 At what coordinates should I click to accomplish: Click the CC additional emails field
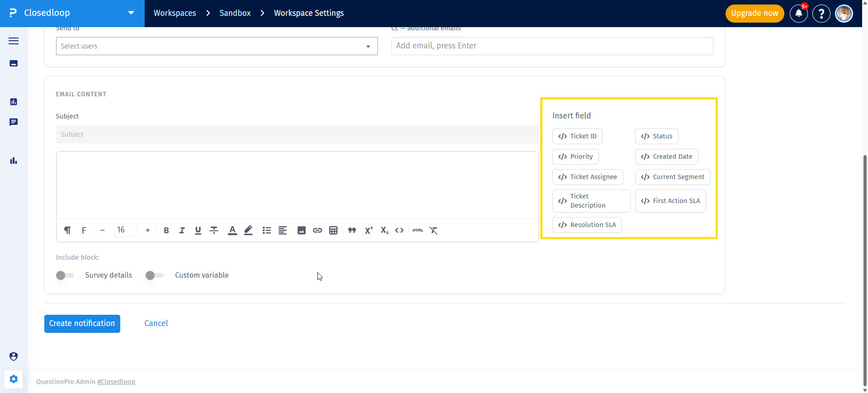(552, 46)
